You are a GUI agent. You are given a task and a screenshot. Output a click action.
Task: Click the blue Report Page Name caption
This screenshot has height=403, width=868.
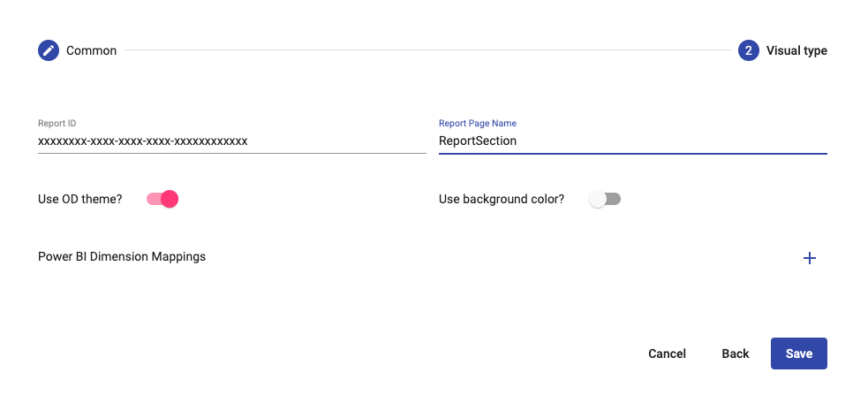[478, 123]
